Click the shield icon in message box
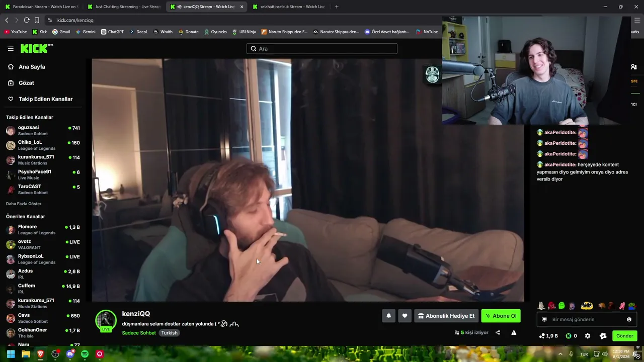This screenshot has width=644, height=362. (x=544, y=319)
